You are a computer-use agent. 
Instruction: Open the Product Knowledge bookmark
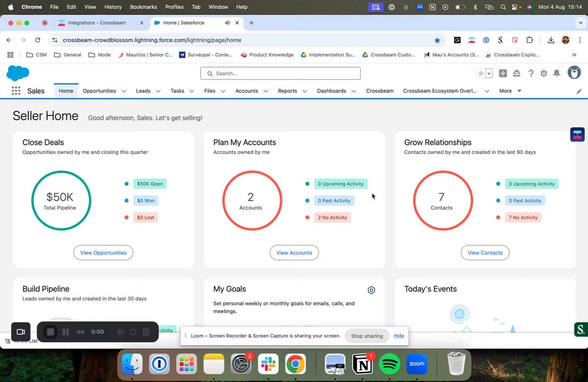(267, 55)
